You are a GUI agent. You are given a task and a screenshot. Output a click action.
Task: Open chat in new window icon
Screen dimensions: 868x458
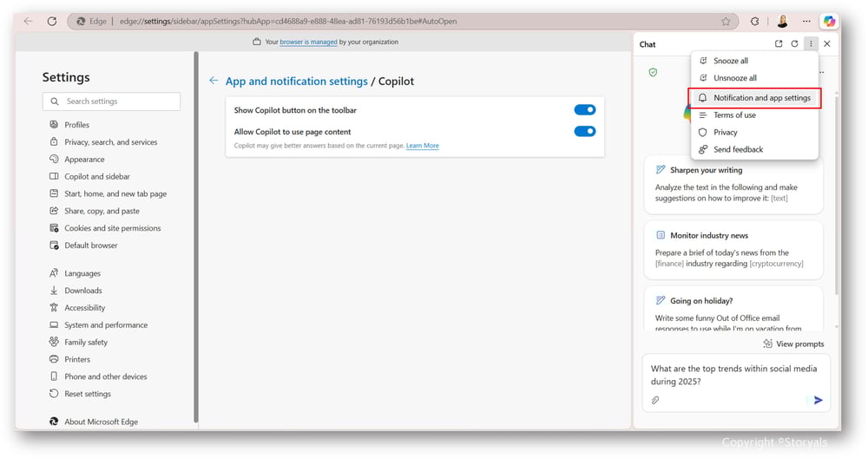point(779,43)
